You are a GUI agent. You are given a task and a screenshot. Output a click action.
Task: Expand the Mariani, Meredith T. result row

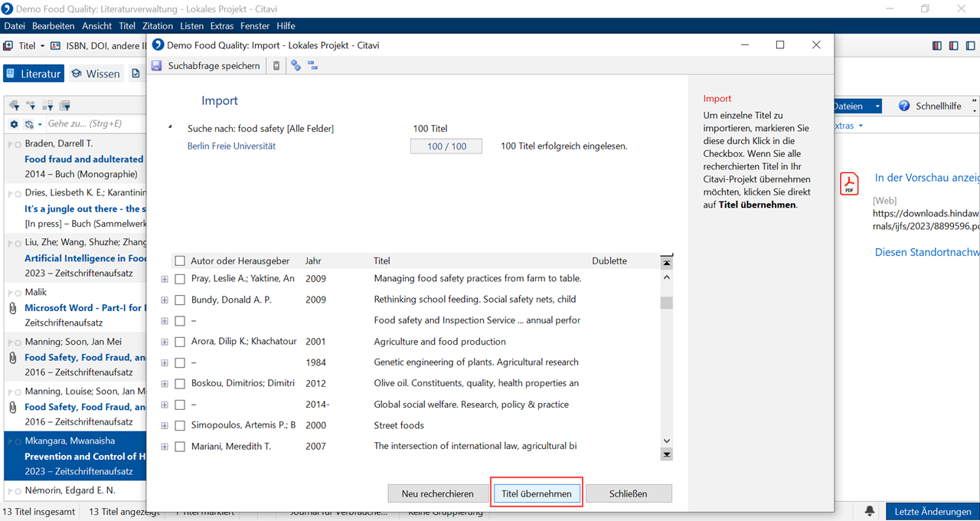[x=165, y=447]
